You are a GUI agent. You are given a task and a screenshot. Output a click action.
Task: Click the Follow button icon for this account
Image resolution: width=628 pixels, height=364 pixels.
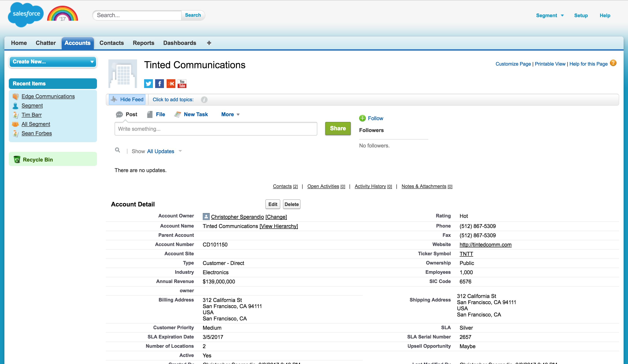point(362,118)
